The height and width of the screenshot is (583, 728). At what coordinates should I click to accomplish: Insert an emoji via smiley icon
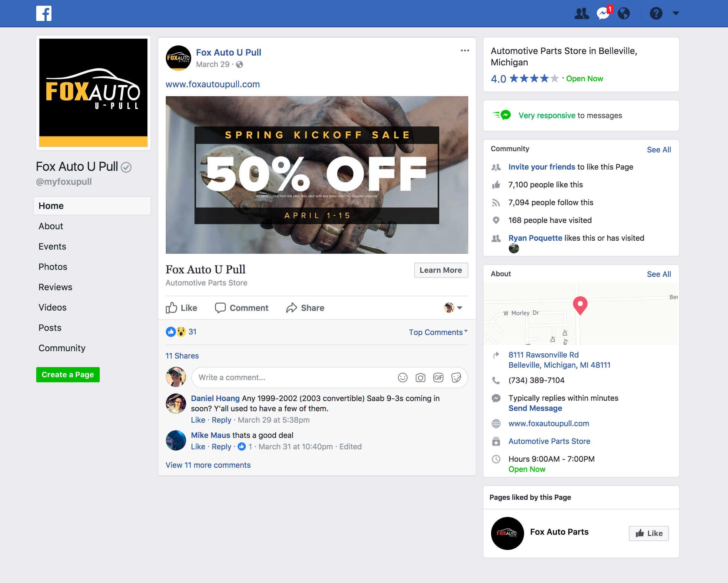pos(402,378)
